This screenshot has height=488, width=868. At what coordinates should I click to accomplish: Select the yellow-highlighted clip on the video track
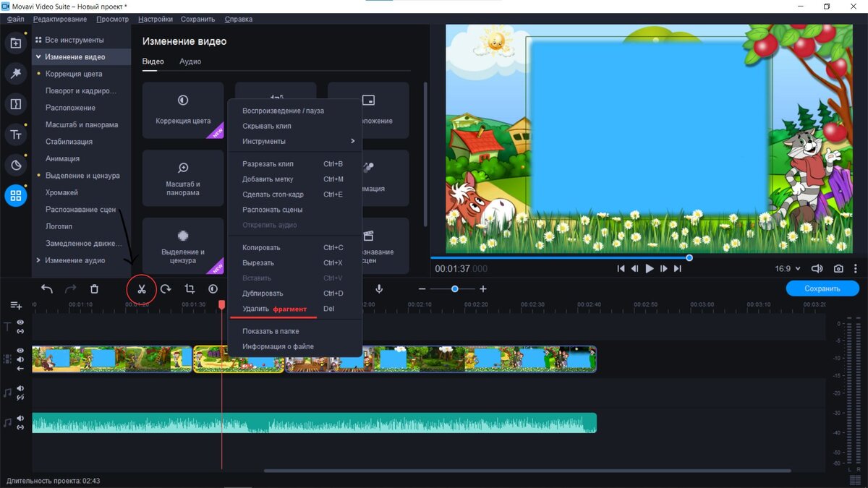coord(239,359)
